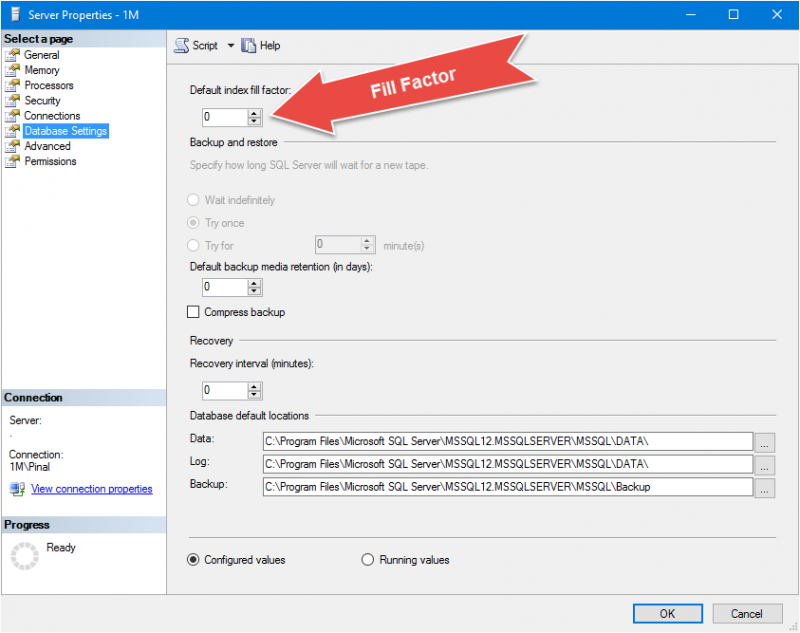Viewport: 800px width, 633px height.
Task: Select the Running values radio button
Action: (x=367, y=560)
